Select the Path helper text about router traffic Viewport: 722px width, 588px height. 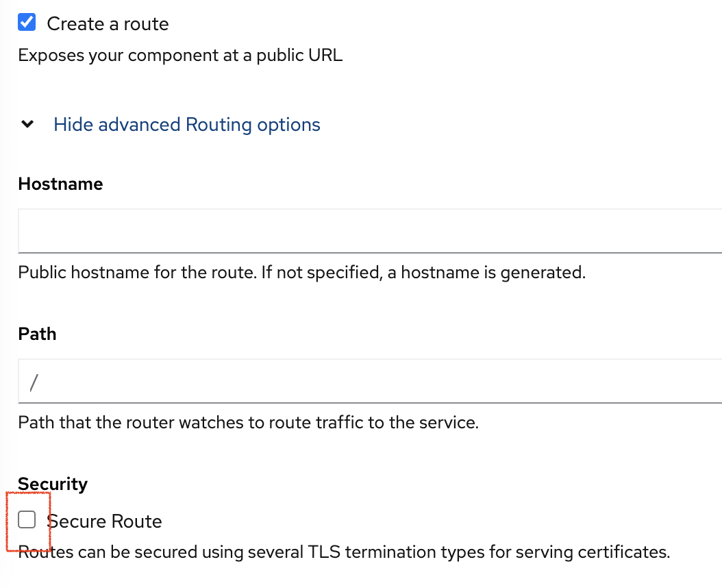pyautogui.click(x=248, y=423)
